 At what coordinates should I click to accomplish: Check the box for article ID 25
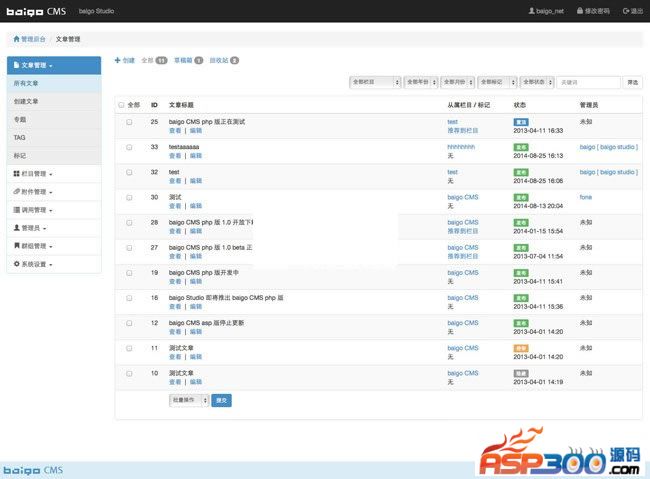click(129, 122)
